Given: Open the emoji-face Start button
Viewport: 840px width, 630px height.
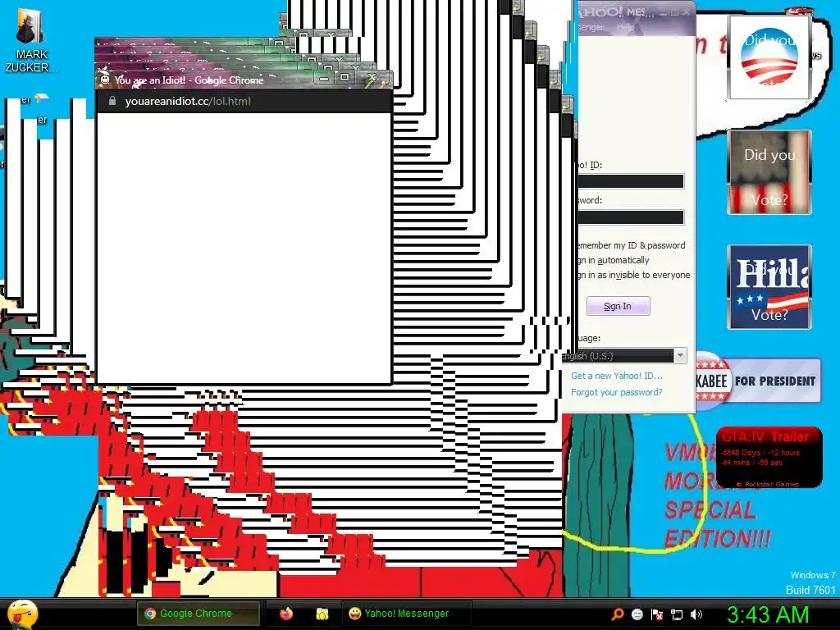Looking at the screenshot, I should pyautogui.click(x=22, y=614).
